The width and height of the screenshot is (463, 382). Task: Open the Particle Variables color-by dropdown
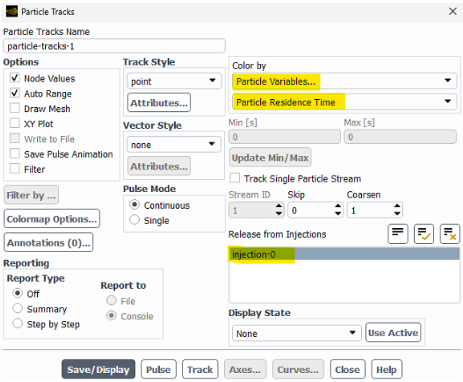point(344,81)
